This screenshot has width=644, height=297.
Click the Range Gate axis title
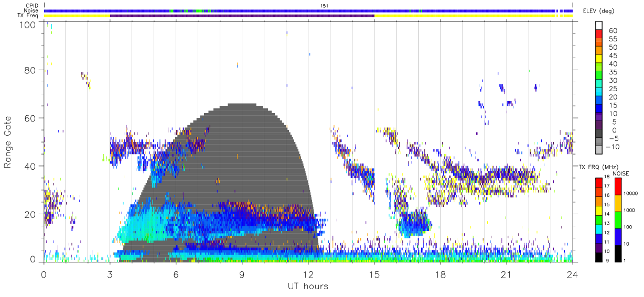coord(8,142)
